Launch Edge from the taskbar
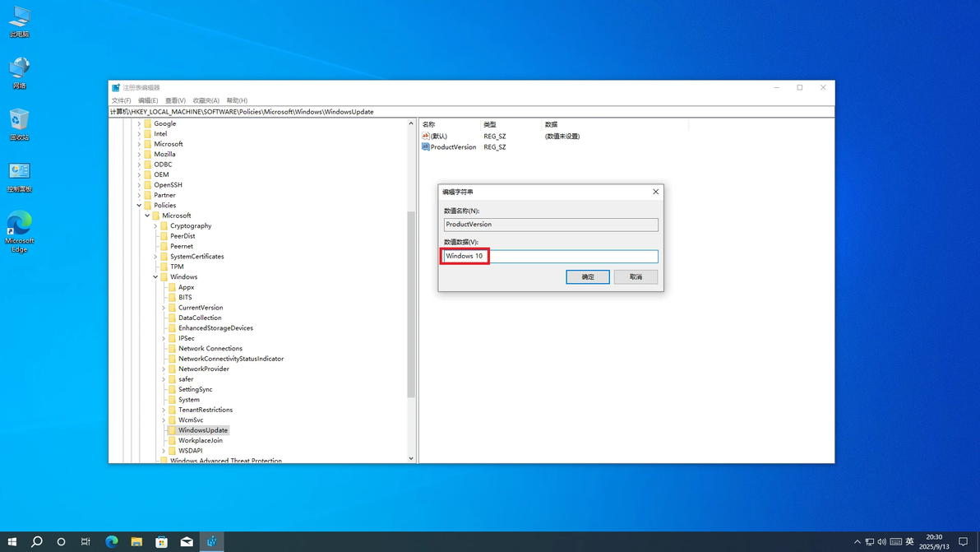This screenshot has height=552, width=980. pos(111,541)
